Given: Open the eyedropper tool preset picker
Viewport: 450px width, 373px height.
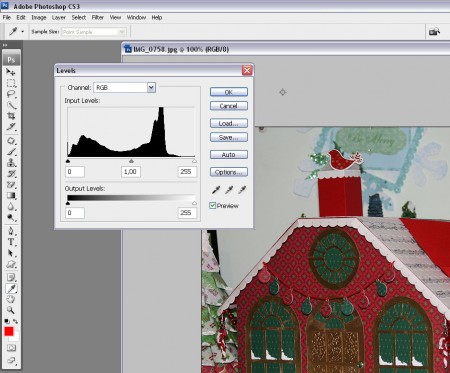Looking at the screenshot, I should click(16, 32).
